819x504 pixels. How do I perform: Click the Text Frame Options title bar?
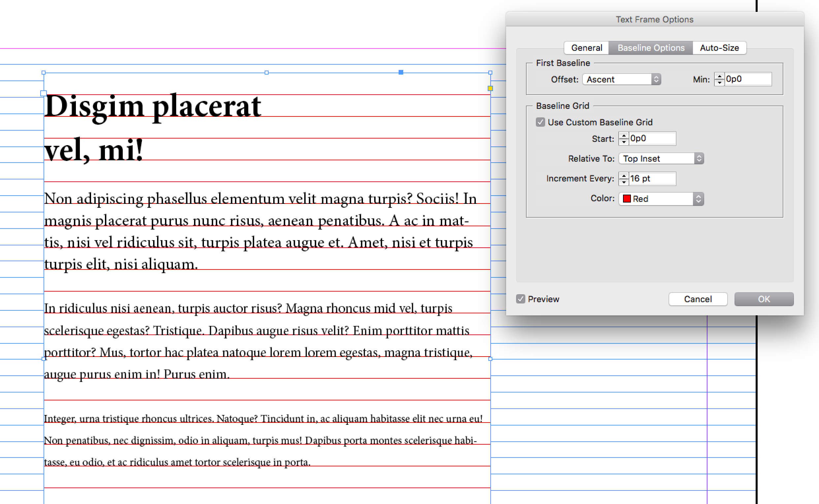tap(655, 19)
